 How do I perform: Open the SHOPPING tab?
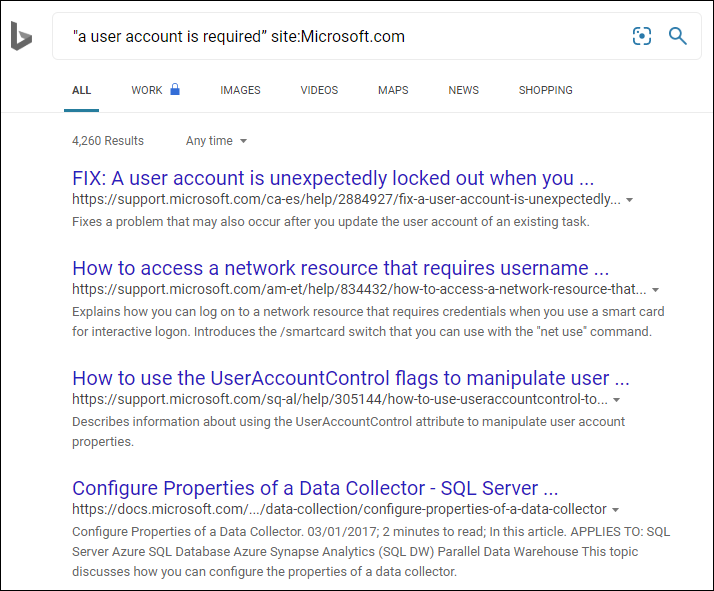click(546, 90)
